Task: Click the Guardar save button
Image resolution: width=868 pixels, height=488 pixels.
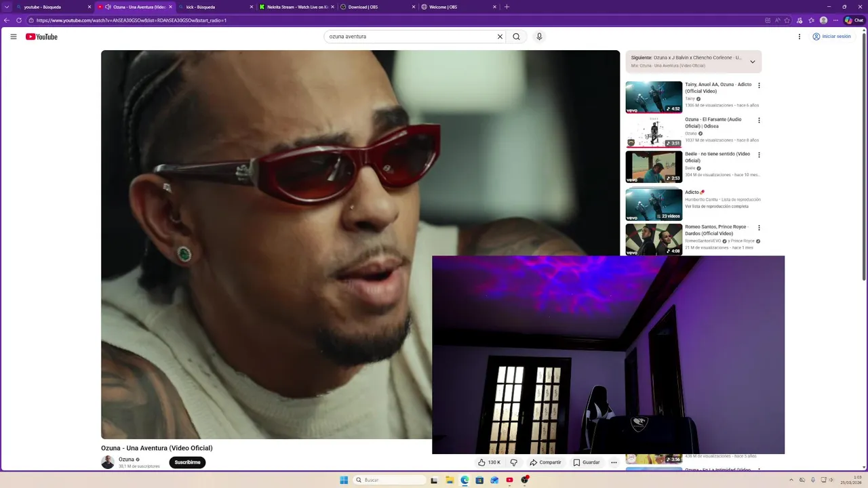Action: [x=587, y=462]
